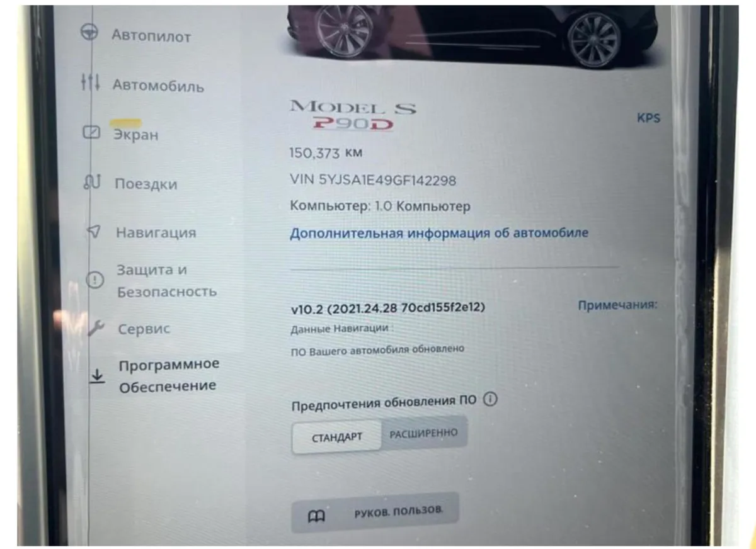Open the Сервис menu label
This screenshot has width=756, height=549.
[x=144, y=329]
